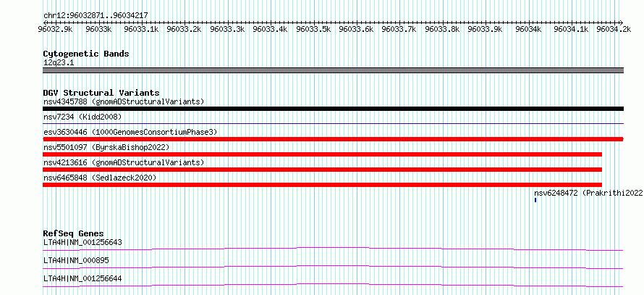This screenshot has height=295, width=644.
Task: Click the 96033.6k ruler tick label
Action: tap(357, 29)
